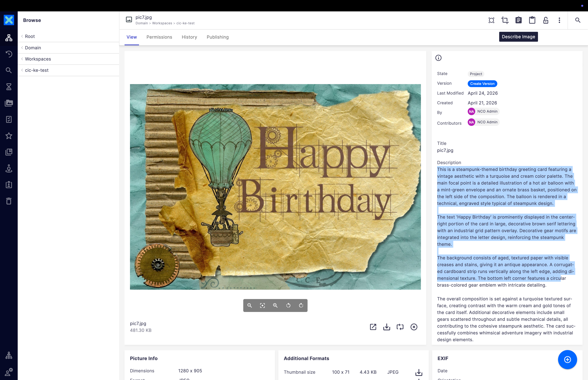Click the info icon in the metadata panel
588x380 pixels.
[439, 58]
